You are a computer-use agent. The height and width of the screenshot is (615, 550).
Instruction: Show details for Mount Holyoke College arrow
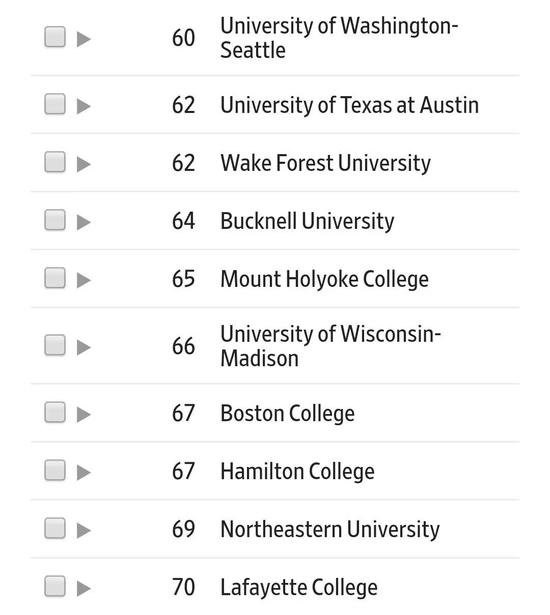(x=84, y=280)
